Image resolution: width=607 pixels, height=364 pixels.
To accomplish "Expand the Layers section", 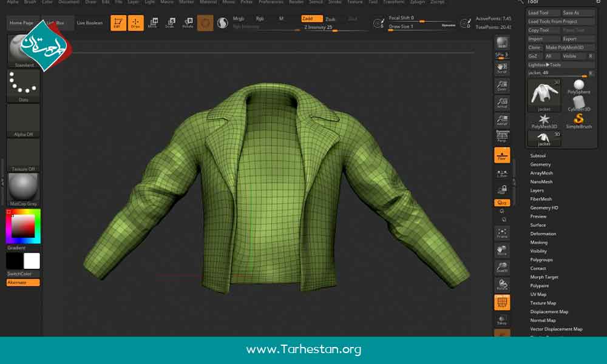I will 537,190.
